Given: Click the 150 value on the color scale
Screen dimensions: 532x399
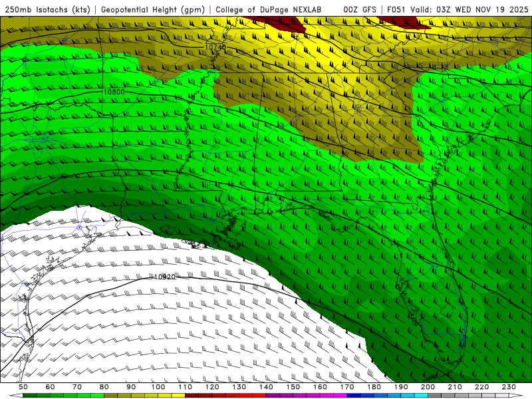Looking at the screenshot, I should click(293, 387).
